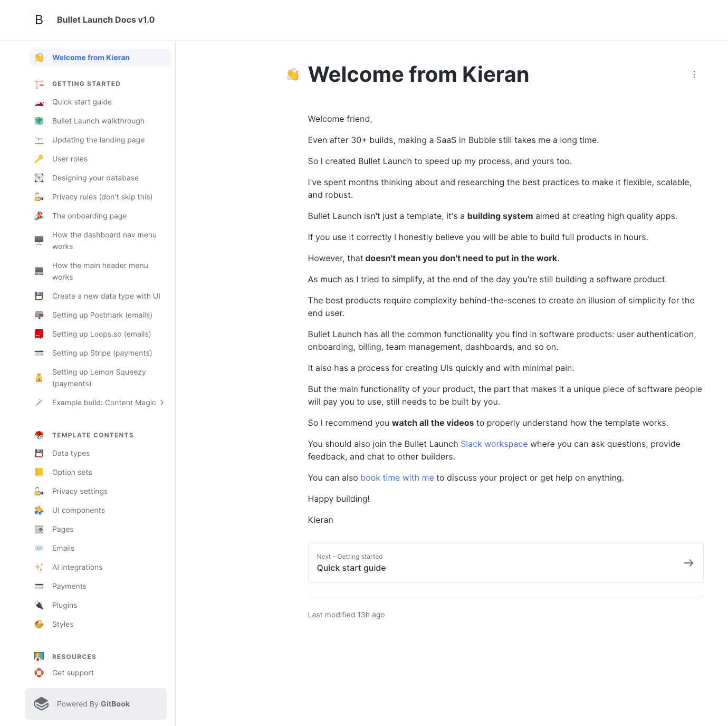
Task: Go to Setting up Stripe (payments)
Action: point(102,353)
